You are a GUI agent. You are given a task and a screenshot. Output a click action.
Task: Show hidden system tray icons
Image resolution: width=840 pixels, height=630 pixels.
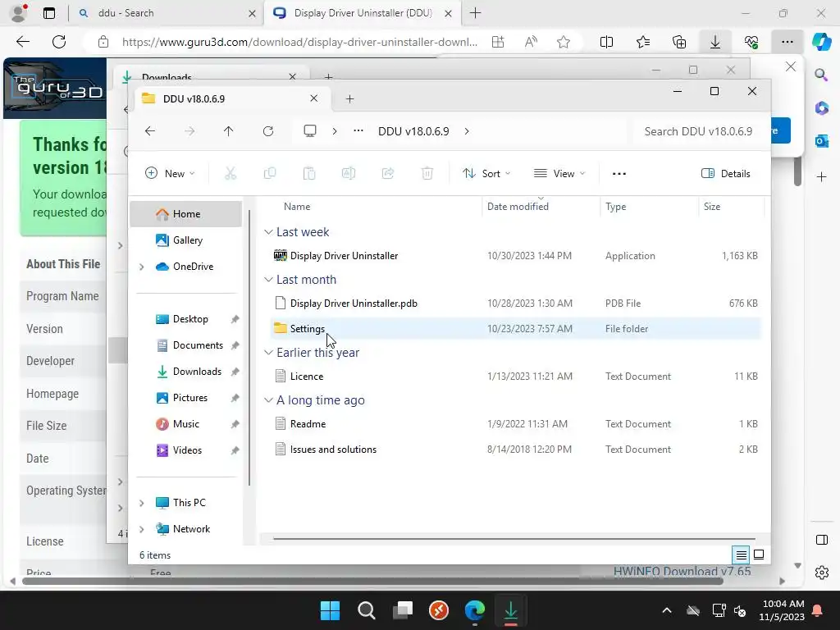tap(666, 610)
